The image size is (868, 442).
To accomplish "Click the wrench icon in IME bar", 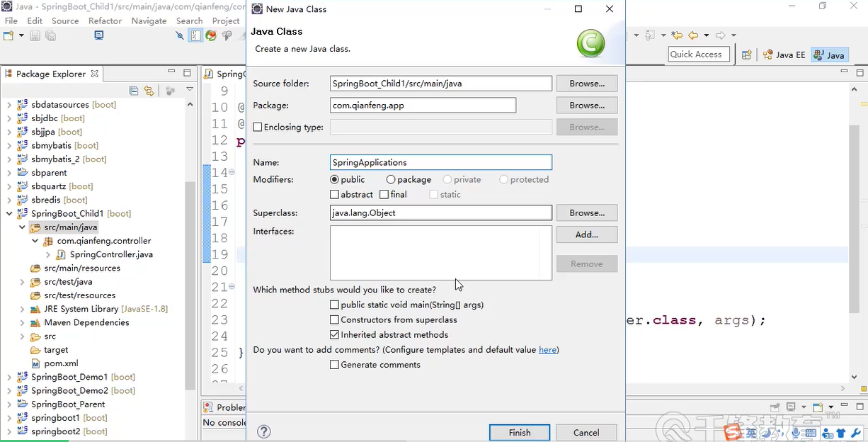I will tap(855, 433).
